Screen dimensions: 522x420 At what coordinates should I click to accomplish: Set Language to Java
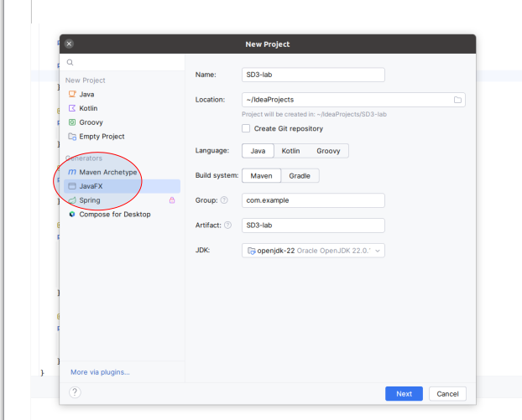[258, 151]
